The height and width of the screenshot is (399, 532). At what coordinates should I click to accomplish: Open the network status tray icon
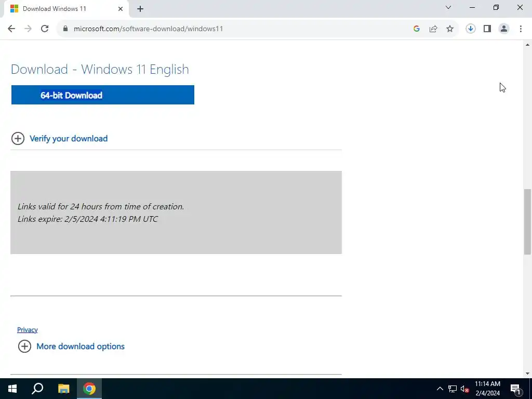[453, 389]
